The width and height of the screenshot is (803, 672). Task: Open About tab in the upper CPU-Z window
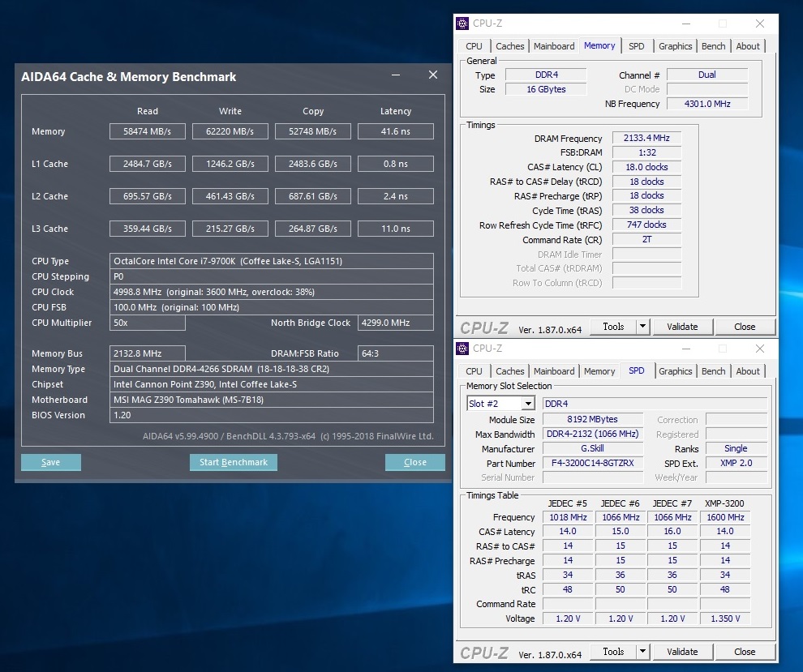748,46
